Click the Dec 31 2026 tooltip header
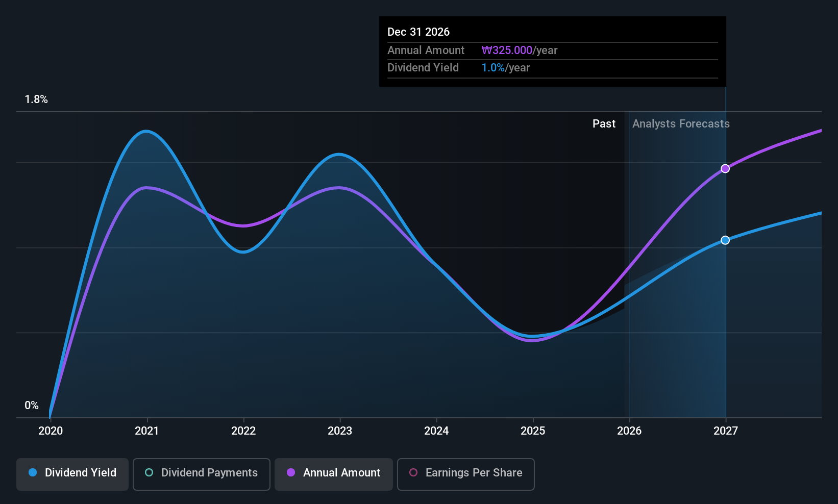838x504 pixels. [418, 32]
